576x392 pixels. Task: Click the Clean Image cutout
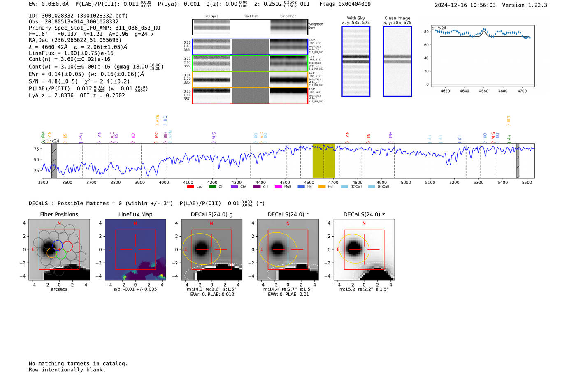click(397, 61)
